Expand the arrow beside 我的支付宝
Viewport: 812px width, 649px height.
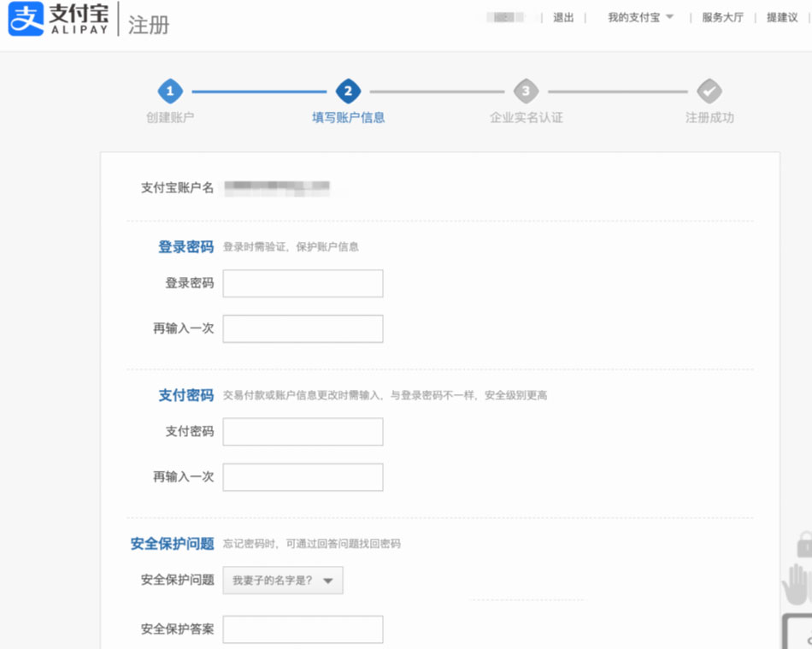coord(671,17)
